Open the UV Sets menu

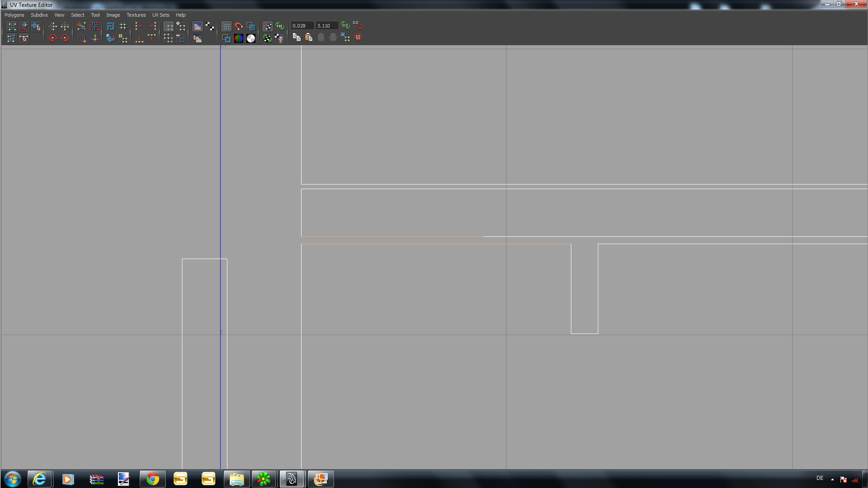160,15
